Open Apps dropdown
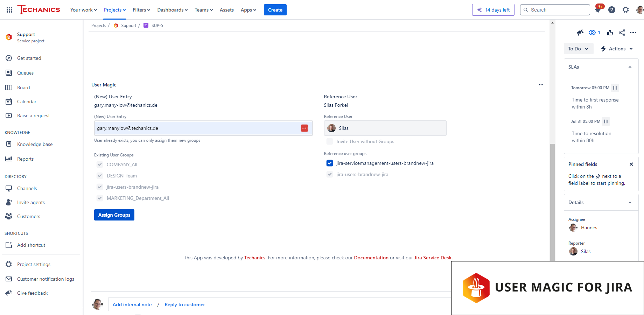Screen dimensions: 644x315 [248, 10]
